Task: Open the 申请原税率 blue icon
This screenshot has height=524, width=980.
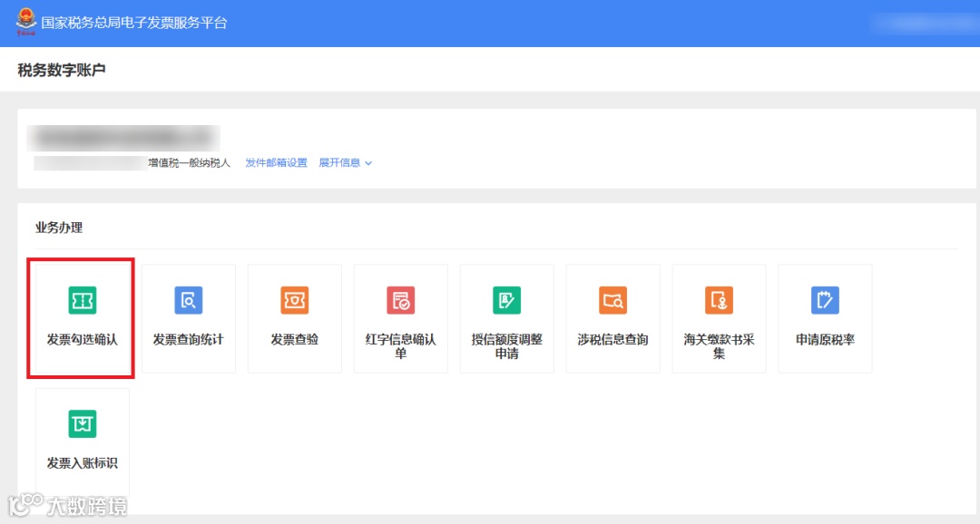Action: [825, 300]
